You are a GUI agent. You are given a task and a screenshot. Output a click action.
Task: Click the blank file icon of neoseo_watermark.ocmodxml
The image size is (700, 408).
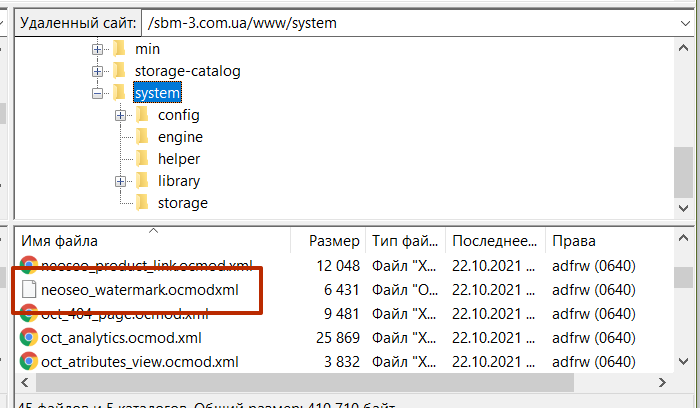coord(29,290)
